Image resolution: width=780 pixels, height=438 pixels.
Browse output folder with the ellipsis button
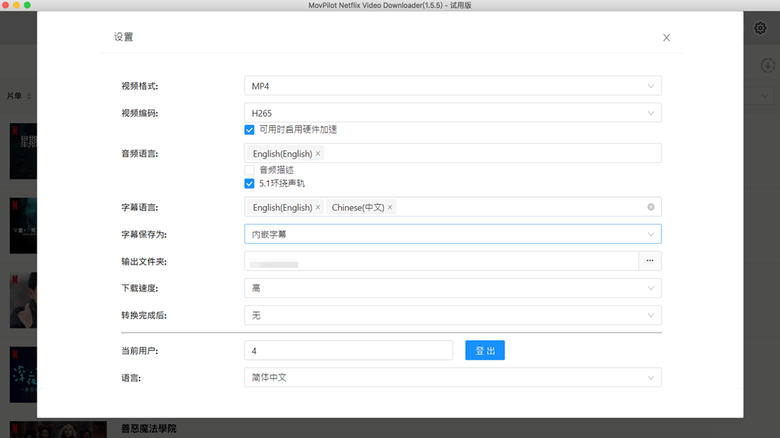[650, 261]
